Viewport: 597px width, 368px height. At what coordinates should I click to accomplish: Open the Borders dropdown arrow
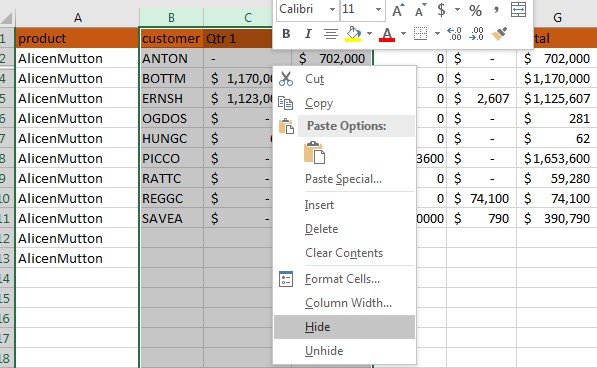pos(437,34)
